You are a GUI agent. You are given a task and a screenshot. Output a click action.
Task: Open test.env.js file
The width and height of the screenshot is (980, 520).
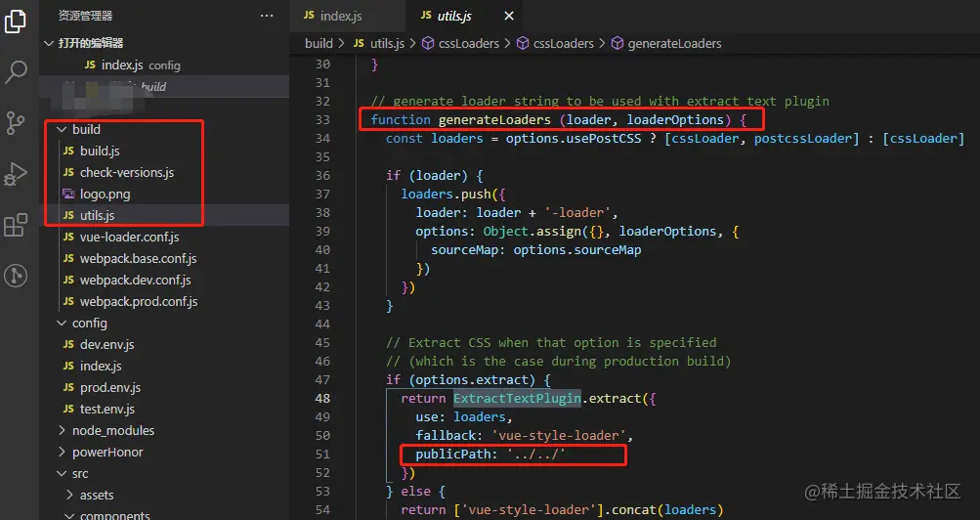(x=164, y=410)
